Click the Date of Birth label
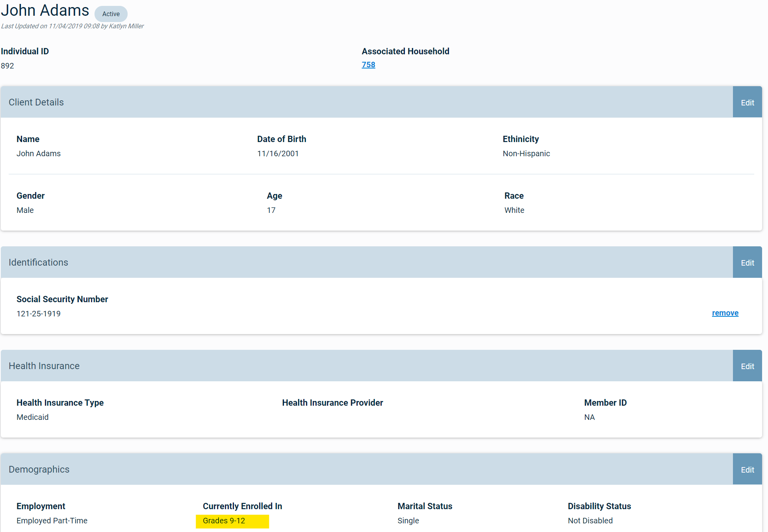Image resolution: width=768 pixels, height=532 pixels. click(282, 139)
